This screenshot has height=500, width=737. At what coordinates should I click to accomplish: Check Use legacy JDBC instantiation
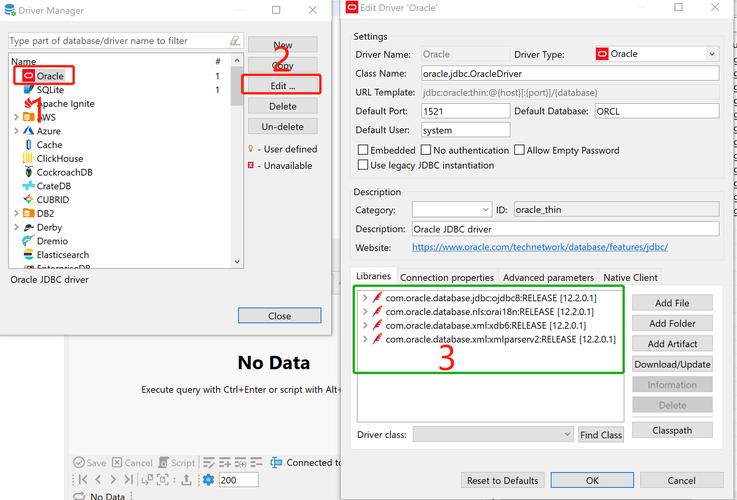coord(364,165)
